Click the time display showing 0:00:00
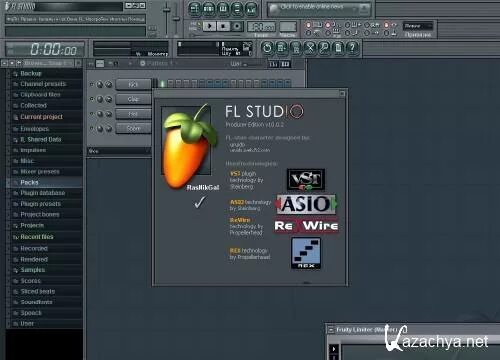Image resolution: width=500 pixels, height=360 pixels. tap(45, 50)
